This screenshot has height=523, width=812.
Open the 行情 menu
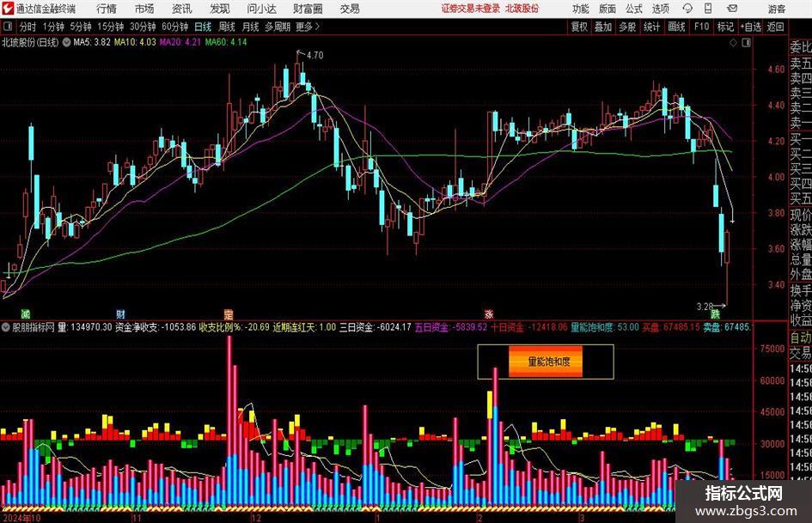(107, 9)
